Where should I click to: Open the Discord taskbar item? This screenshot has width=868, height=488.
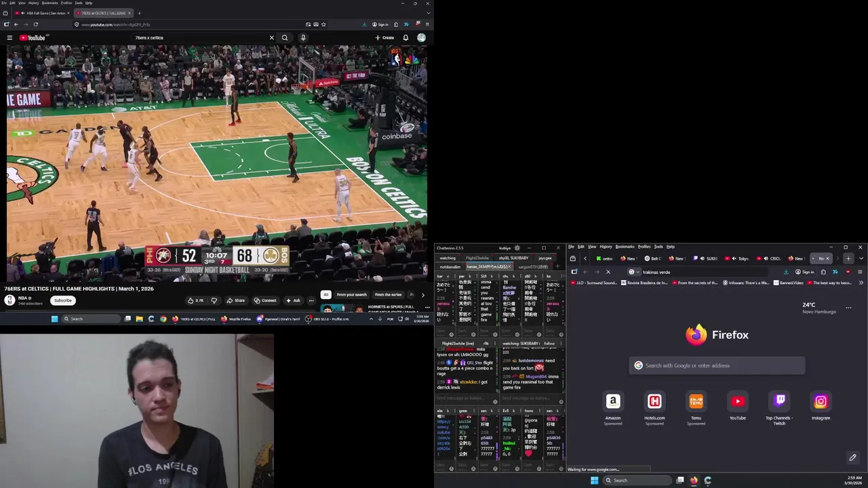click(278, 319)
